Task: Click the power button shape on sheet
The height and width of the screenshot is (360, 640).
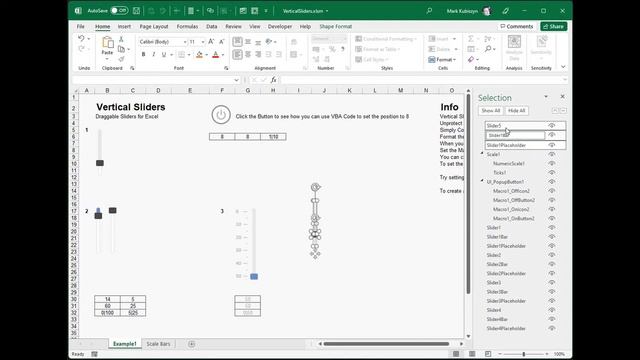Action: [221, 115]
